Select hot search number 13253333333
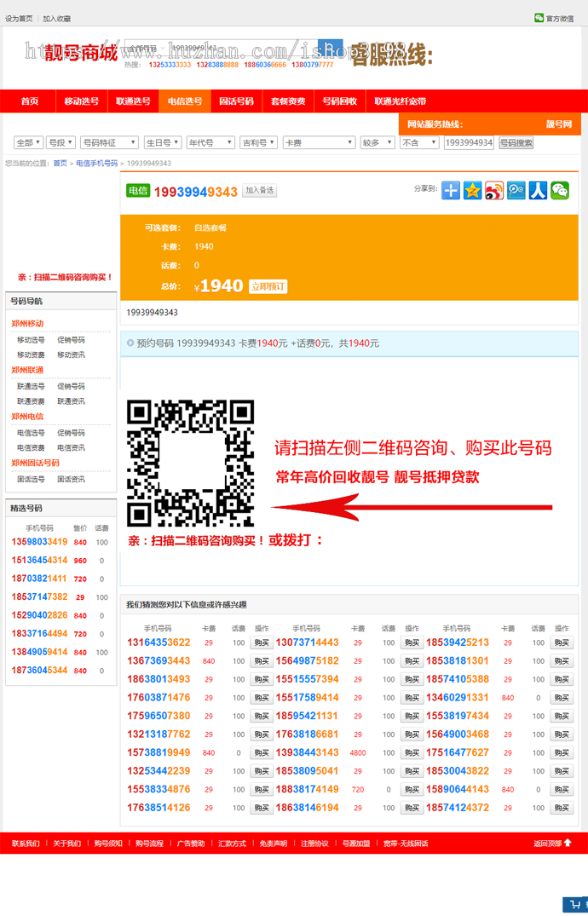The image size is (588, 916). point(170,65)
